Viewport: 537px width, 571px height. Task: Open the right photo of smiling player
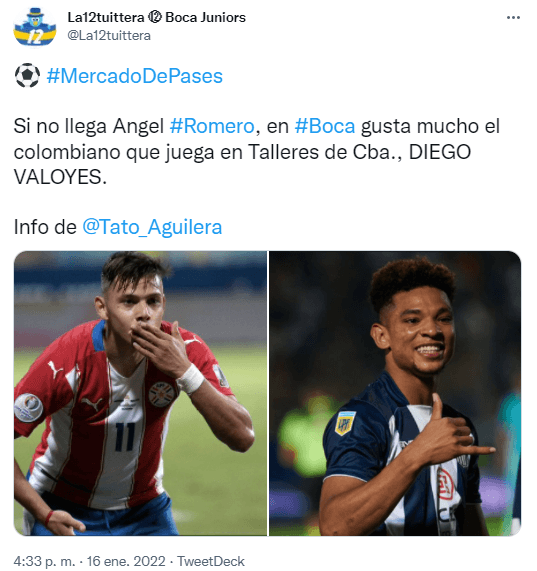[395, 393]
